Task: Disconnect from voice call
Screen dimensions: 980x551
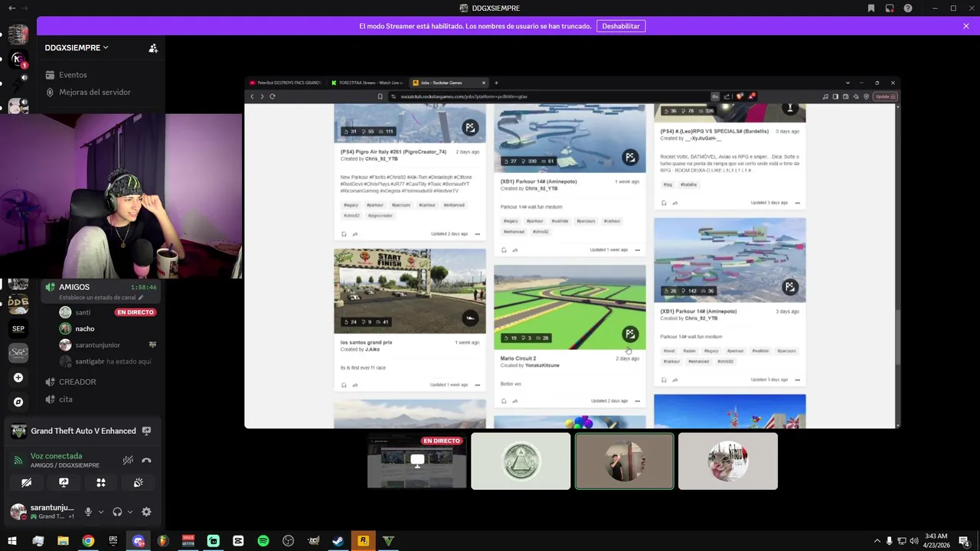Action: 146,460
